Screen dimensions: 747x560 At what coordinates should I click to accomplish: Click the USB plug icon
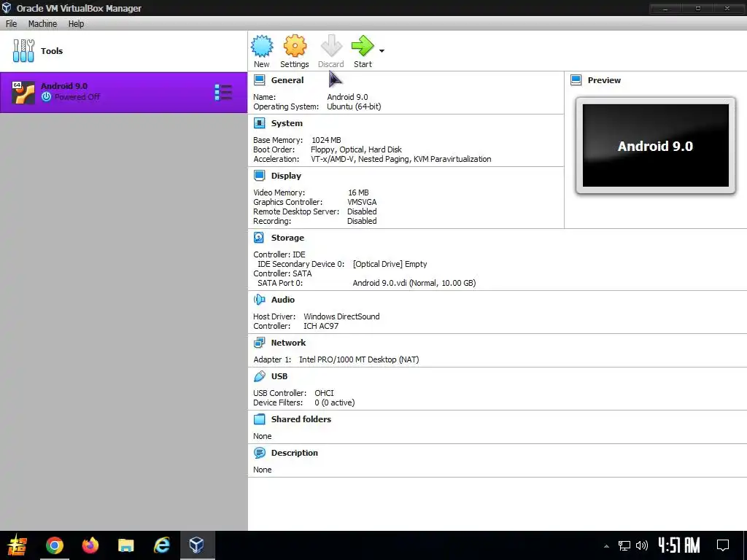pyautogui.click(x=259, y=376)
